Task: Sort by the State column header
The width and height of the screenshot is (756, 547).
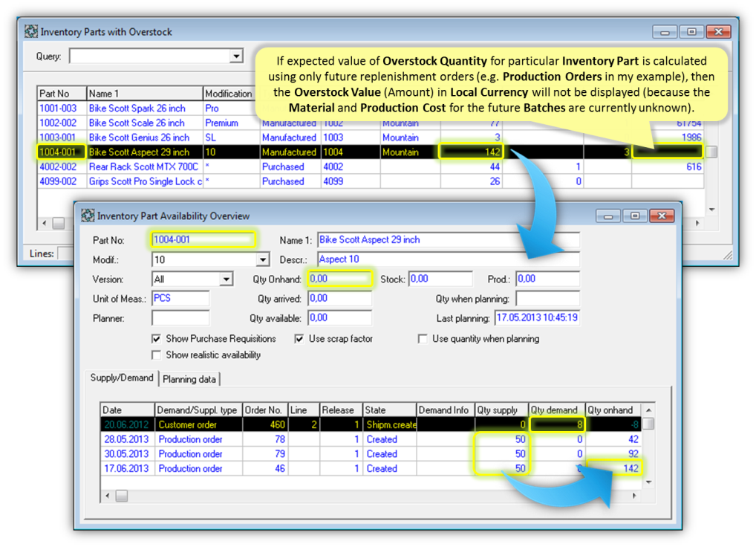Action: (390, 410)
